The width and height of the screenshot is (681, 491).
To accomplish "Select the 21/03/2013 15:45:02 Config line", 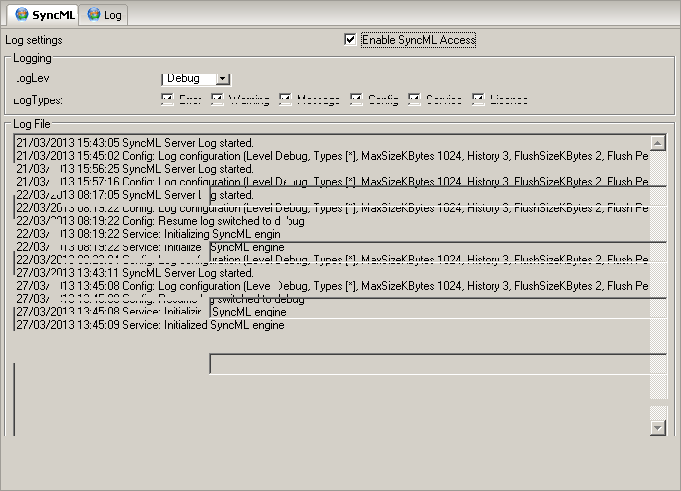I will click(332, 156).
